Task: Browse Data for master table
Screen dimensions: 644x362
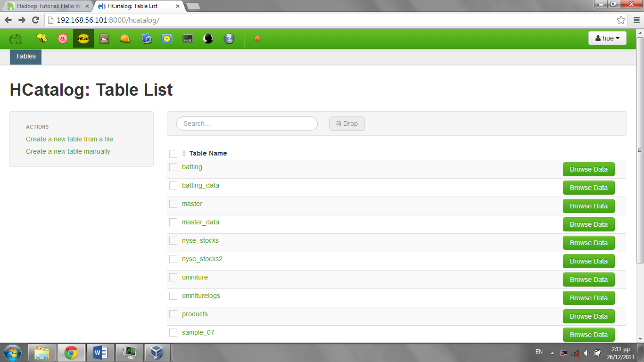Action: click(589, 206)
